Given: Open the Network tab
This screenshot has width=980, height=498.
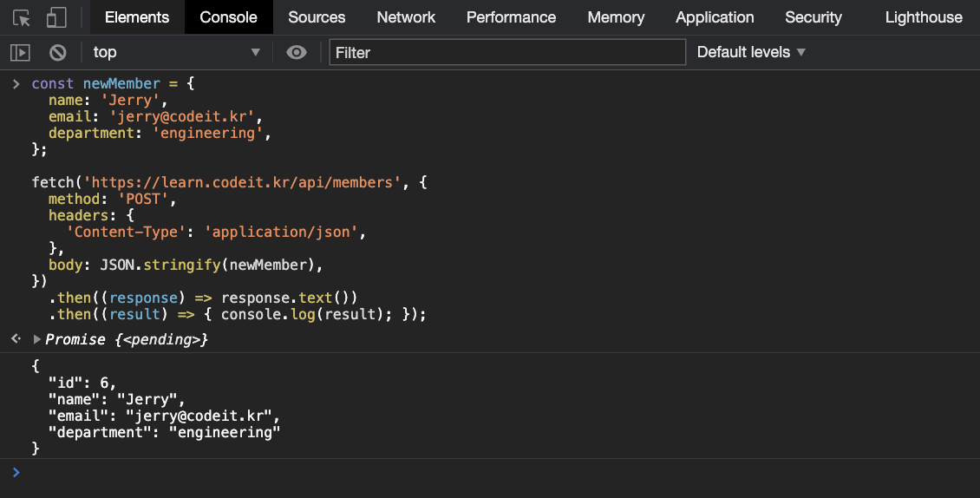Looking at the screenshot, I should [x=406, y=17].
